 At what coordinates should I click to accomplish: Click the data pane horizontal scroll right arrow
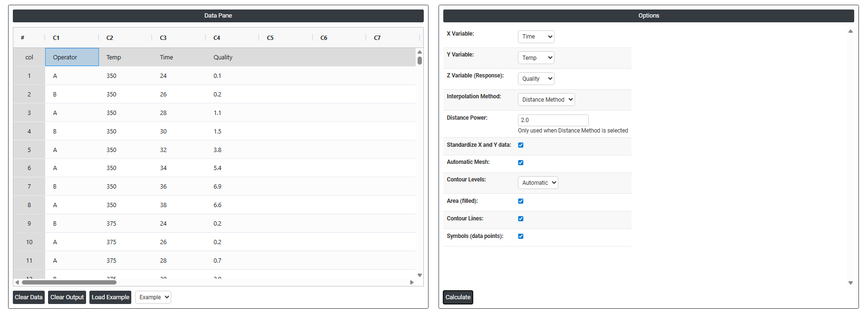412,282
